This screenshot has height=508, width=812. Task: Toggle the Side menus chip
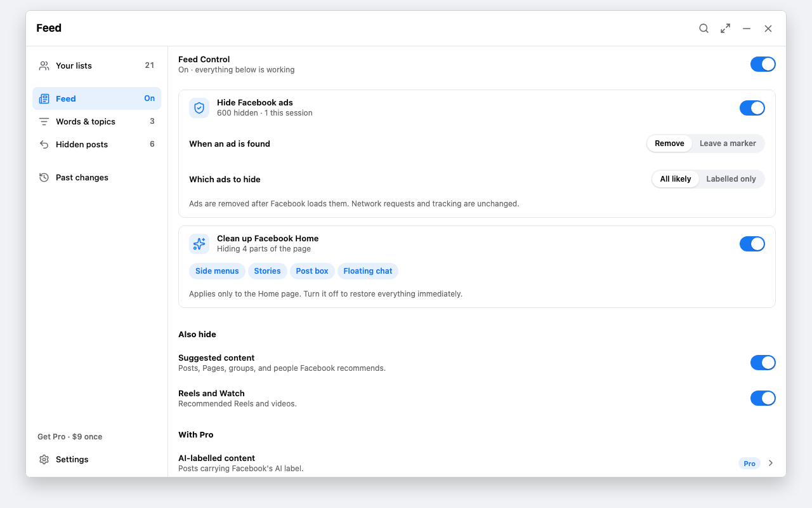coord(217,271)
